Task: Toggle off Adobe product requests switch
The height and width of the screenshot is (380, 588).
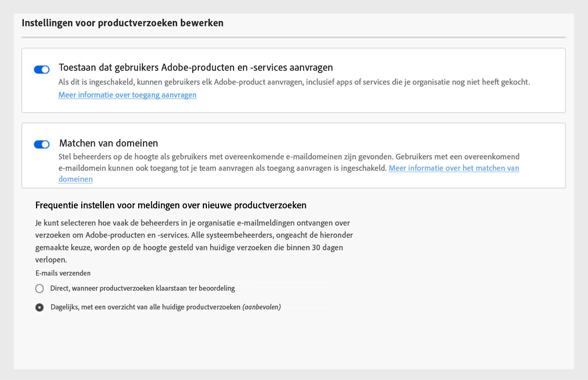Action: point(42,70)
